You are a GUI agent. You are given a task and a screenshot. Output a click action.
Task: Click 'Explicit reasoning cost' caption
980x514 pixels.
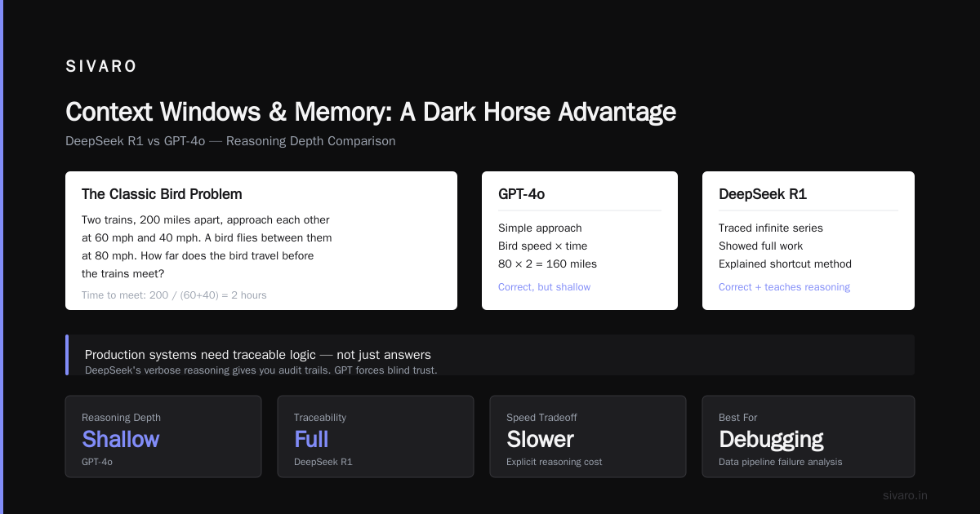pos(555,462)
